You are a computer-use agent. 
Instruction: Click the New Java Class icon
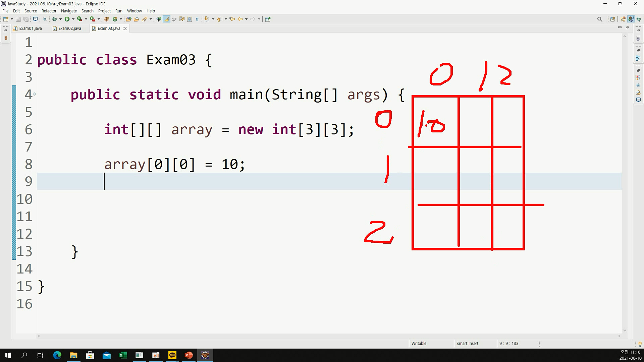[x=115, y=19]
